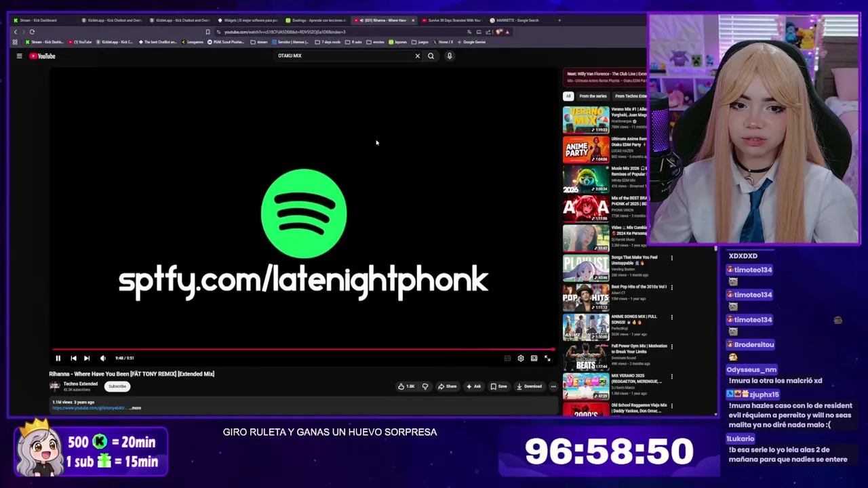Enter full screen mode
The image size is (868, 488).
click(547, 358)
